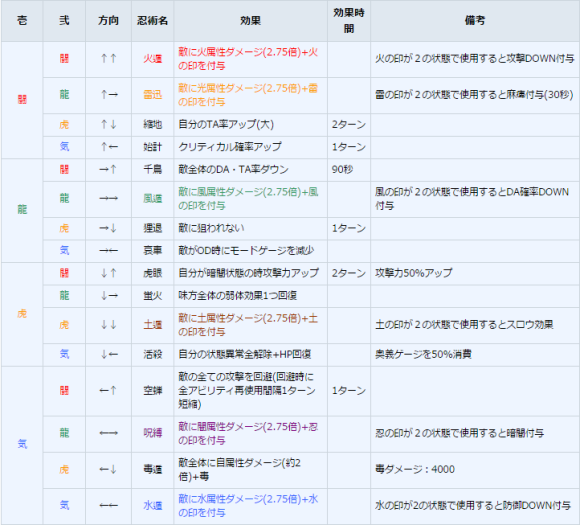
Task: Select the '↑→' direction cell in 雷迅 row
Action: [x=108, y=95]
